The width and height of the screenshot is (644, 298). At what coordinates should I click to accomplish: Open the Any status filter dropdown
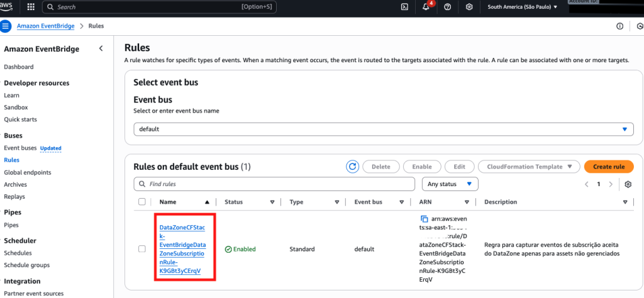click(x=450, y=184)
